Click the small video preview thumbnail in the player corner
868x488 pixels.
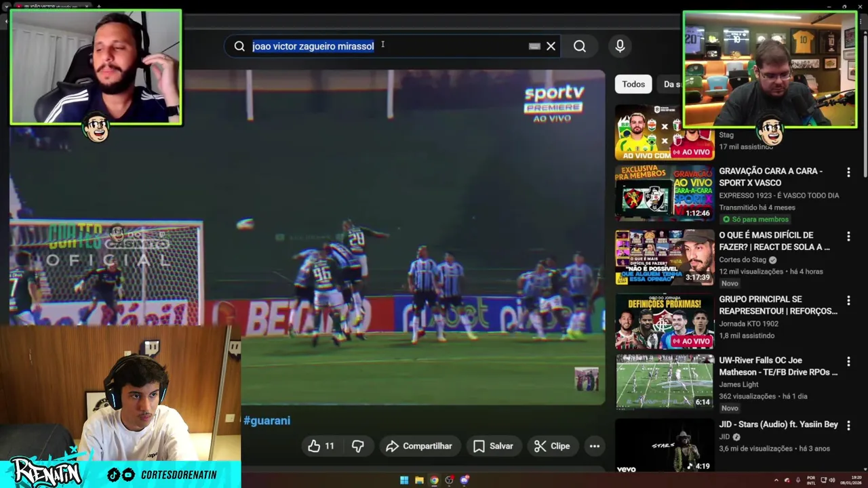587,379
